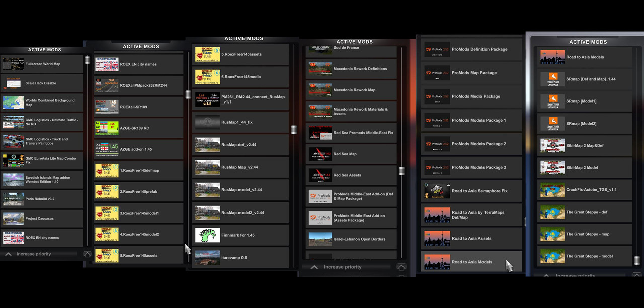The height and width of the screenshot is (308, 644).
Task: Select The Great Steppe - map thumbnail
Action: tap(552, 234)
